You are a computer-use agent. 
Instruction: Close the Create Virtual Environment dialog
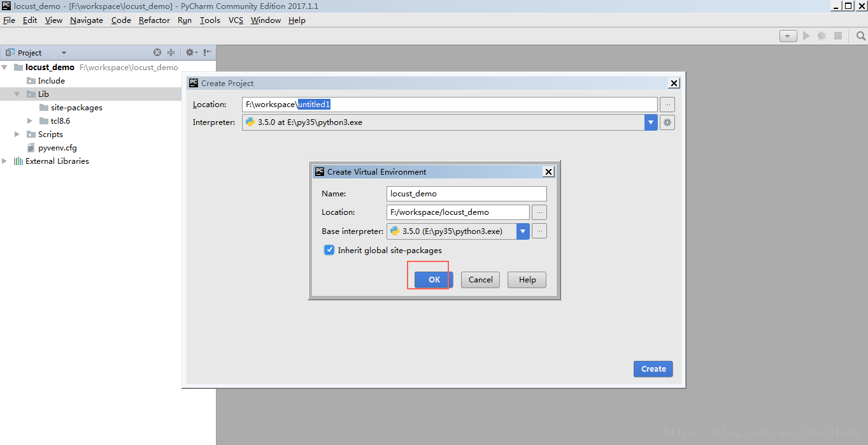[x=548, y=172]
